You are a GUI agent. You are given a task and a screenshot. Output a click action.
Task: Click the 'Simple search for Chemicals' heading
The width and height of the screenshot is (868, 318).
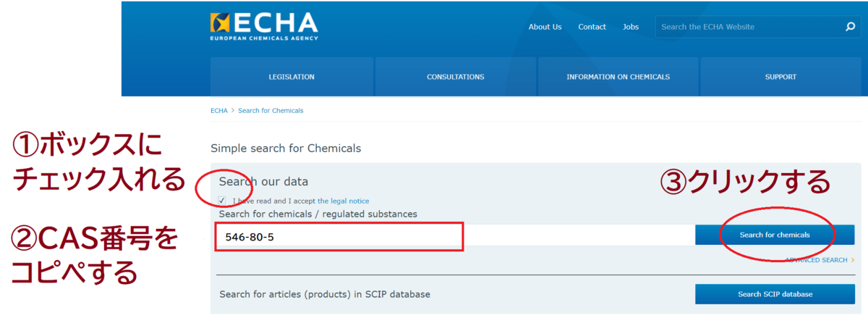(x=286, y=148)
